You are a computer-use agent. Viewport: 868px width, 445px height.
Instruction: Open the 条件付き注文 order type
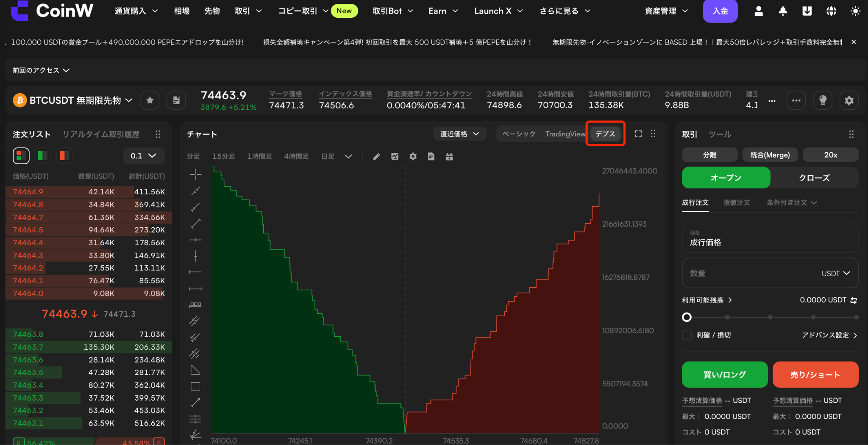click(791, 203)
